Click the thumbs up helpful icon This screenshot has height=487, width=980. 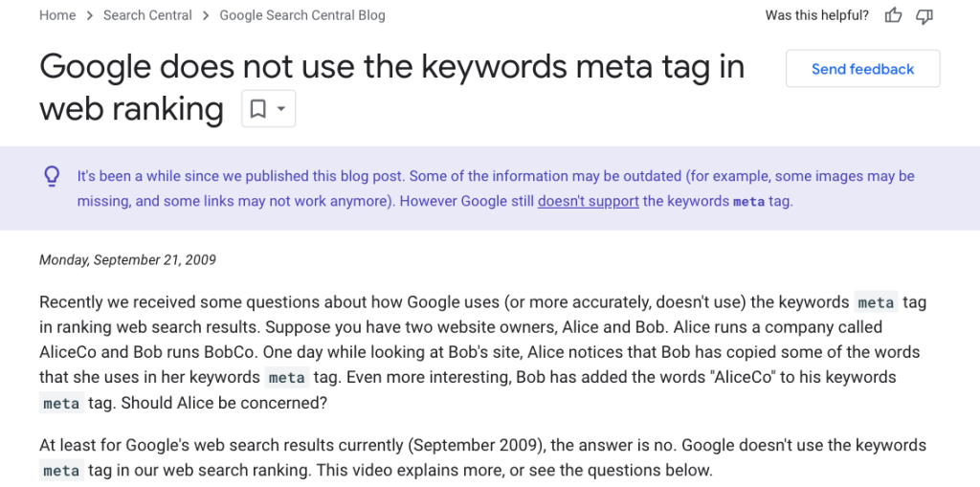pos(893,15)
